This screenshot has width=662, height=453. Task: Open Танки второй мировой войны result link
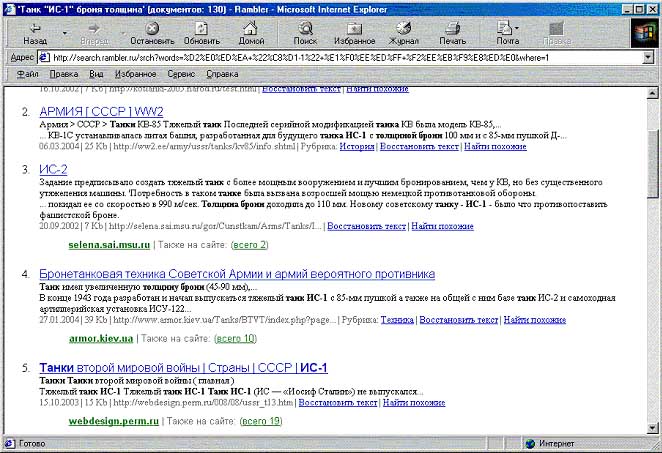183,368
